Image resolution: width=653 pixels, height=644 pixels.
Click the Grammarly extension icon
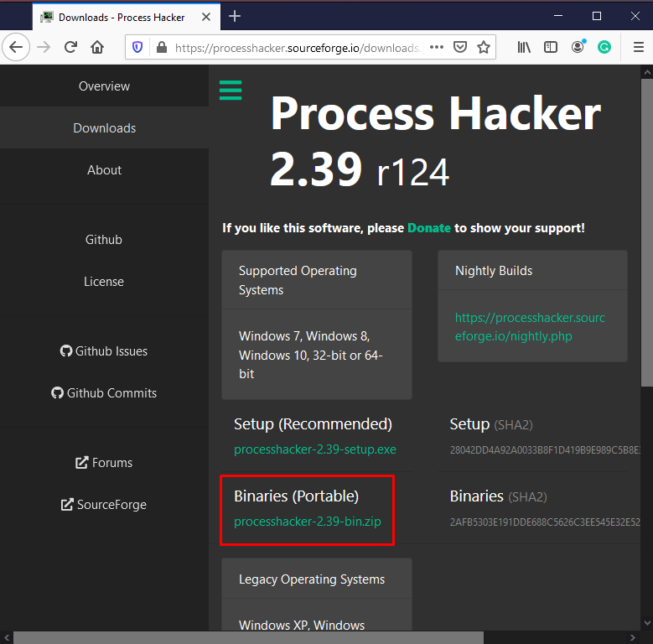604,47
